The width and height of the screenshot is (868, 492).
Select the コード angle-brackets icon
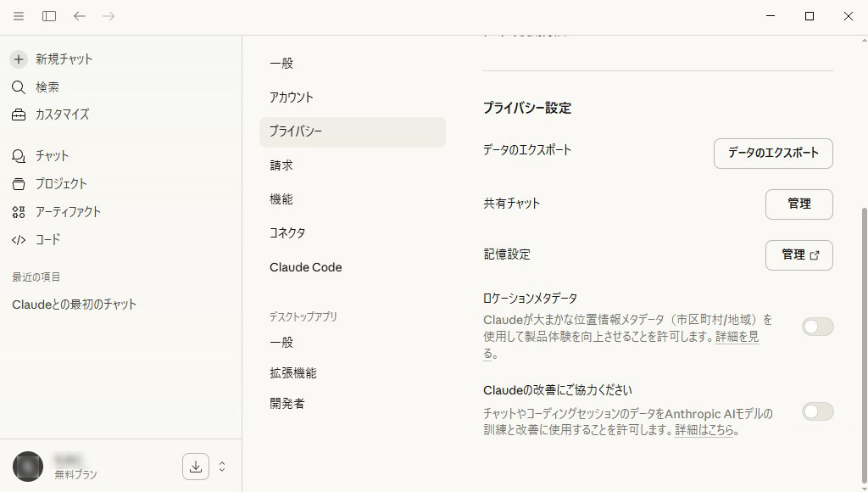[18, 239]
